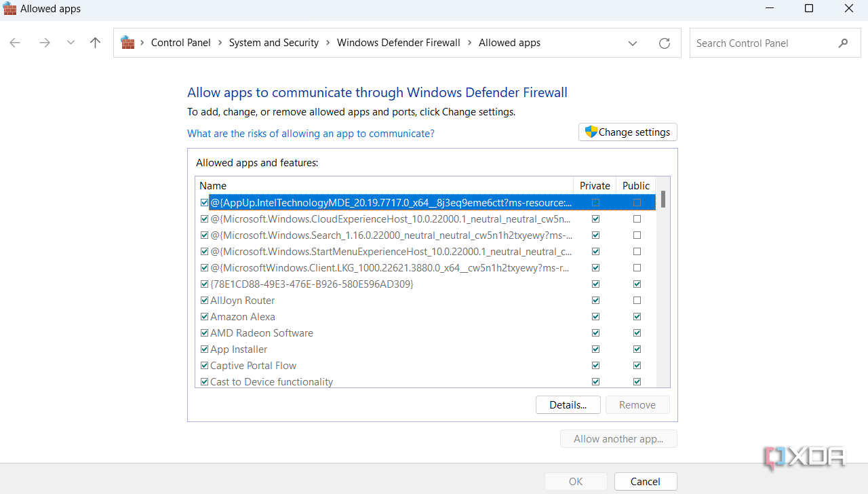The image size is (868, 494).
Task: Toggle Microsoft.Windows.Search Public checkbox
Action: (637, 235)
